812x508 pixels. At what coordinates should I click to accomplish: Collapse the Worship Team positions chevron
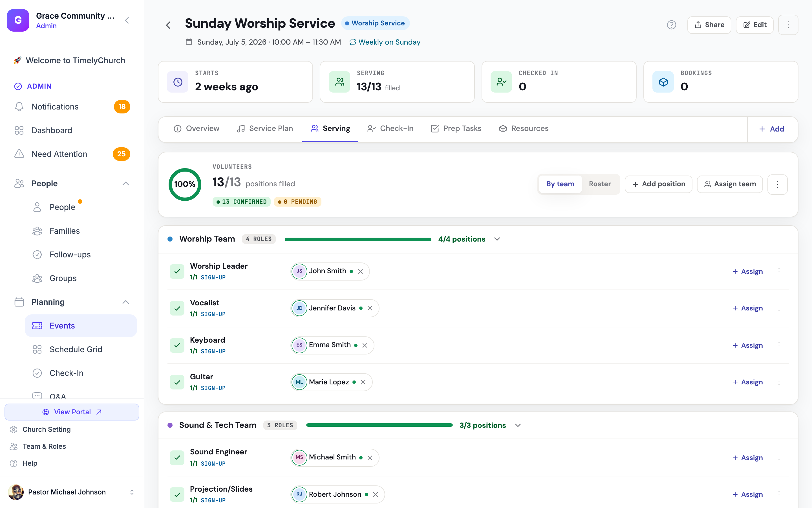tap(497, 239)
